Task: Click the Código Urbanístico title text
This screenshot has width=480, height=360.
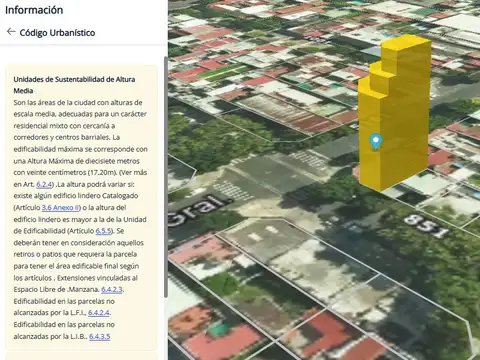Action: pyautogui.click(x=57, y=33)
